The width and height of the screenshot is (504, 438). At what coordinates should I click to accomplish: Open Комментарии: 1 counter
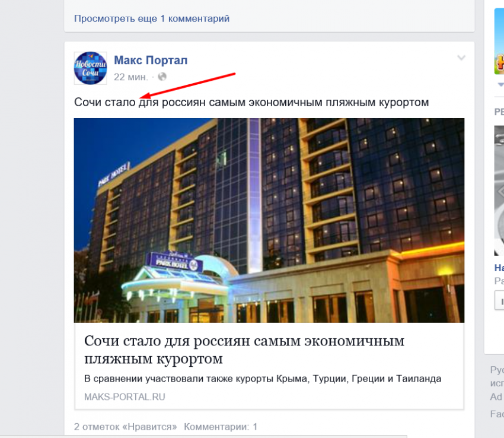(x=221, y=427)
